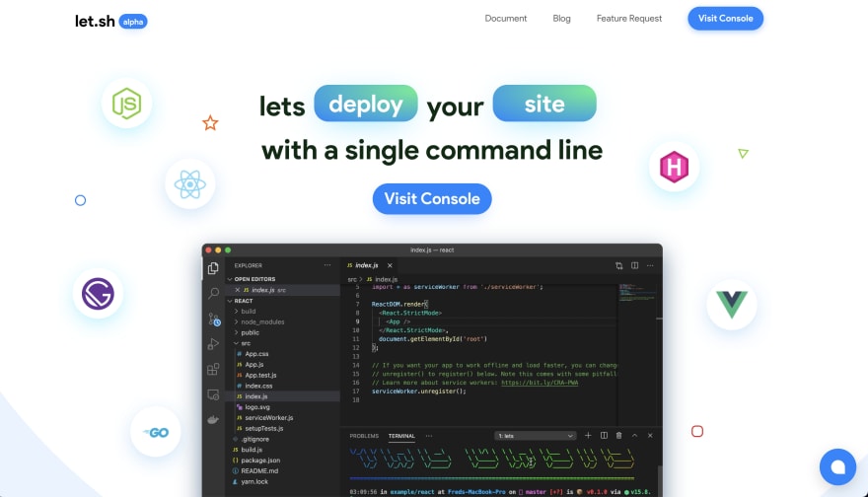The width and height of the screenshot is (868, 497).
Task: Click the Vue logo bubble
Action: (x=732, y=305)
